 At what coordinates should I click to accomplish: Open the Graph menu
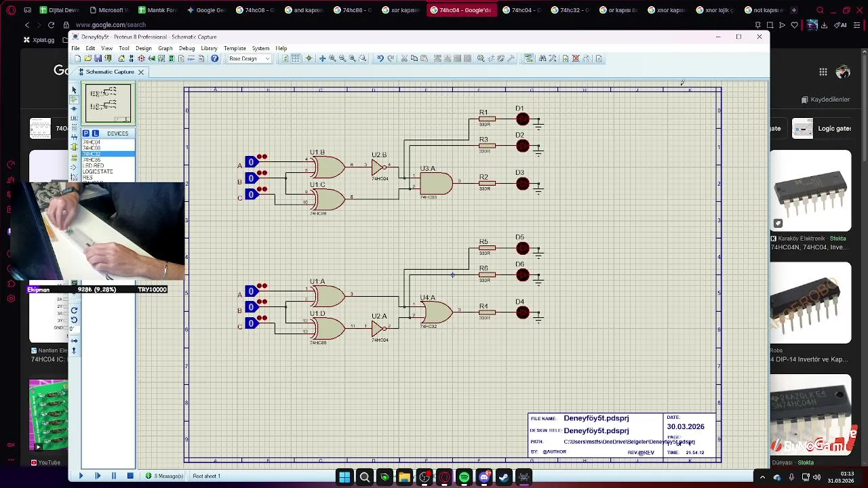(165, 48)
